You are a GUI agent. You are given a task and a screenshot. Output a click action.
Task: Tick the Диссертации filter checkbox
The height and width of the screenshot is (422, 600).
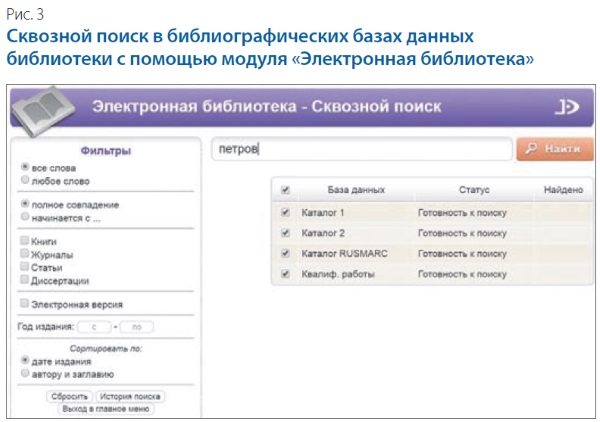tap(25, 280)
